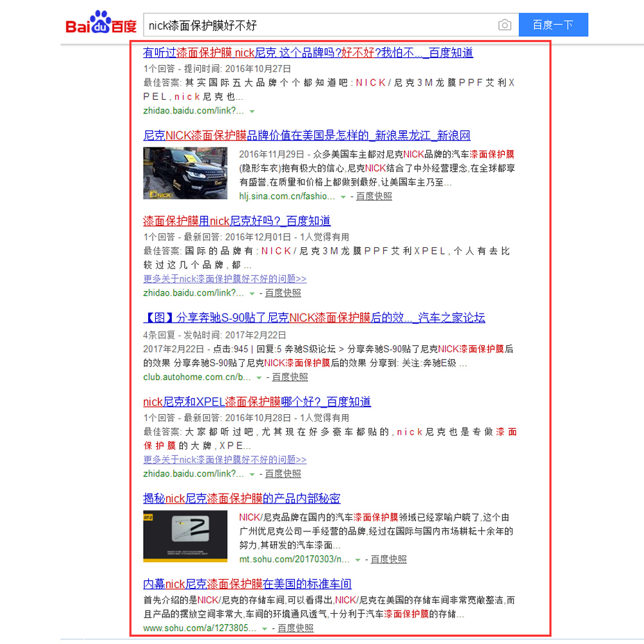Click the Baidu logo
Image resolution: width=644 pixels, height=644 pixels.
click(x=101, y=22)
